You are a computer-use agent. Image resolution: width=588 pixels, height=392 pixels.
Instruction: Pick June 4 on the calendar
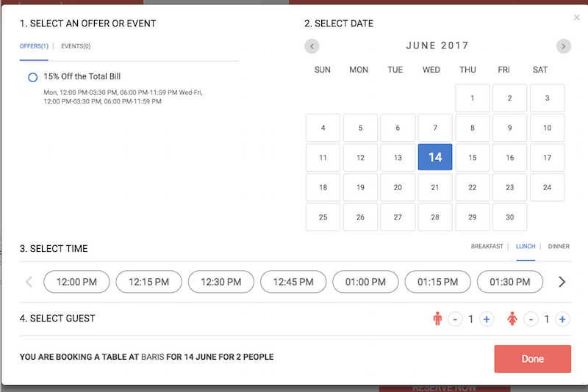point(323,128)
